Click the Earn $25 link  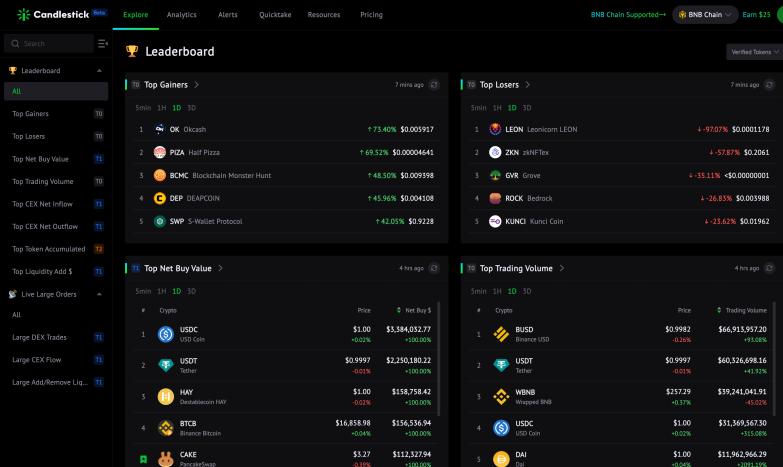tap(756, 14)
